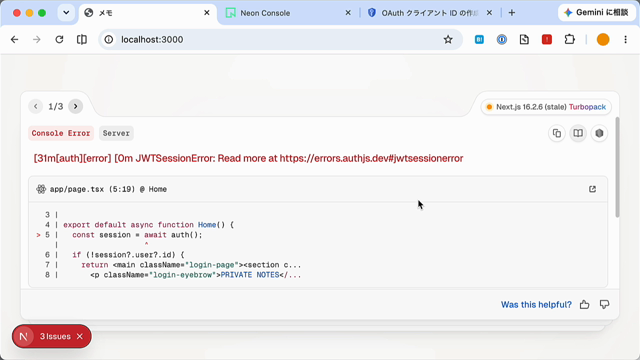Open the blue BI extension icon
The height and width of the screenshot is (360, 640).
pyautogui.click(x=479, y=40)
